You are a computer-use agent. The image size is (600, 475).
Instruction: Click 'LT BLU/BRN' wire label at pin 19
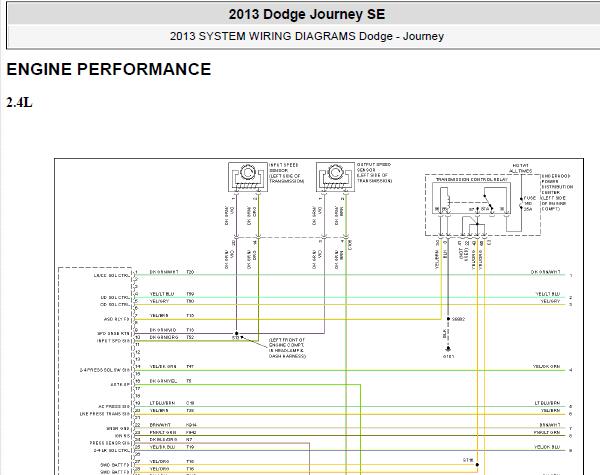[162, 403]
